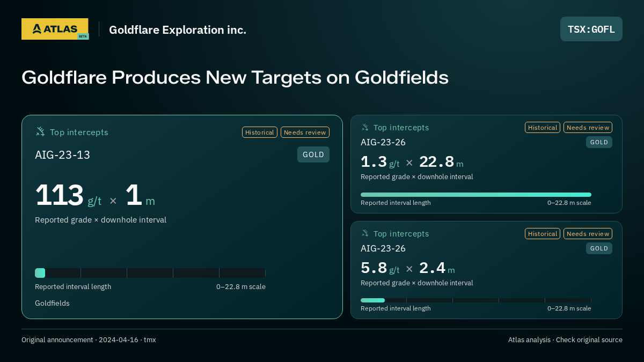
Task: Click the drill icon in the AIG-23-13 card
Action: coord(40,132)
